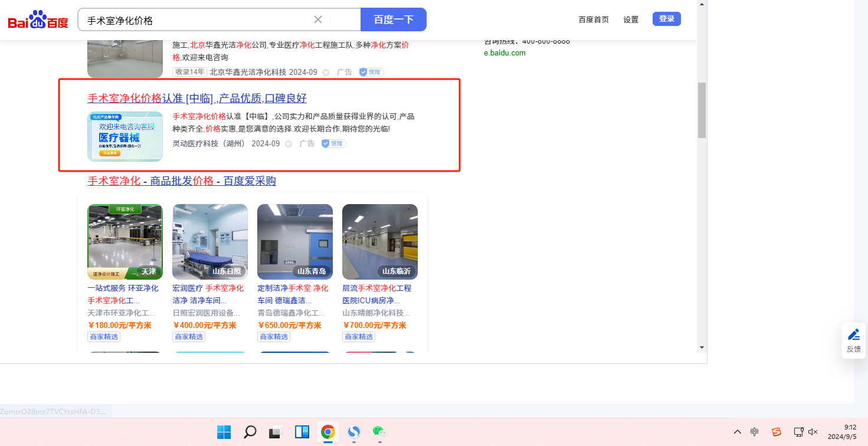
Task: Open dropdown arrow beside 灵动医疗科技 2024-09
Action: 289,144
